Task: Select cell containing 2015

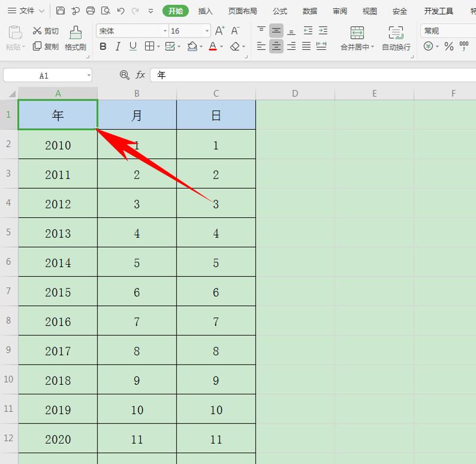Action: coord(58,291)
